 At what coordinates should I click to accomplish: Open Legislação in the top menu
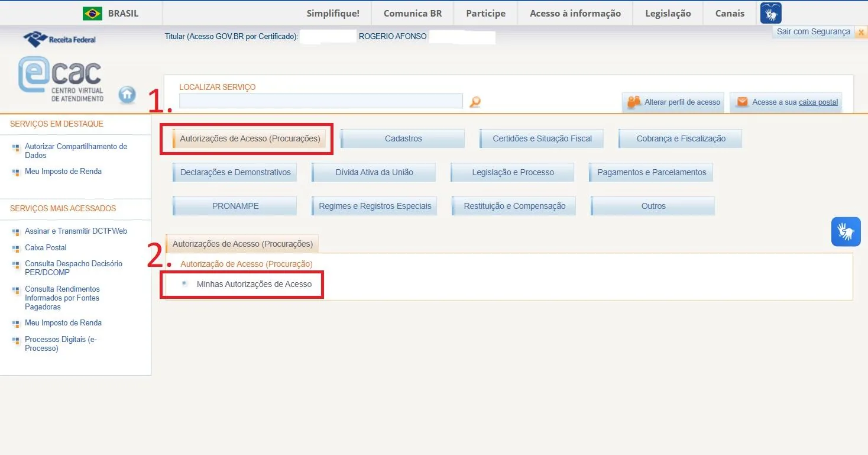tap(668, 13)
